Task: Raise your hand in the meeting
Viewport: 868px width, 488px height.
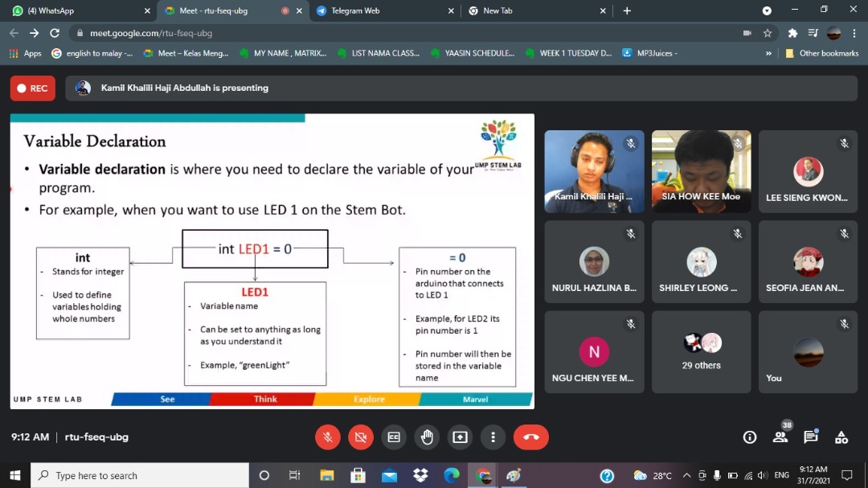Action: [x=427, y=437]
